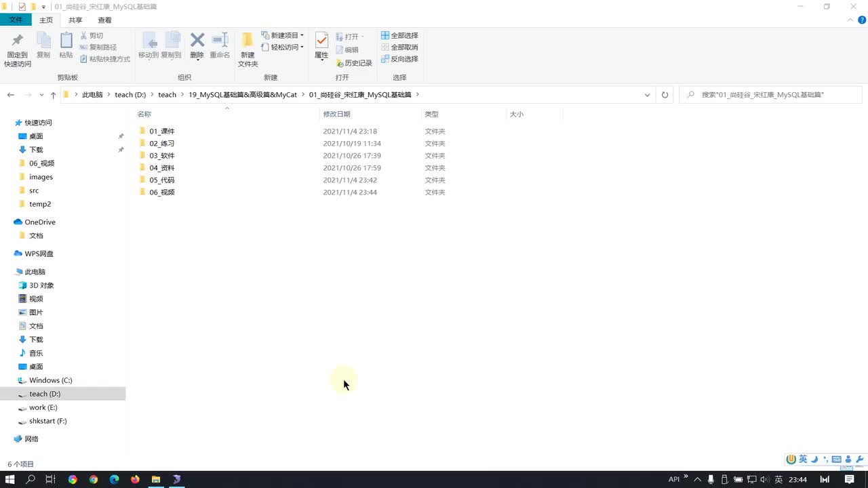
Task: Click 反向选择 in the ribbon
Action: (399, 59)
